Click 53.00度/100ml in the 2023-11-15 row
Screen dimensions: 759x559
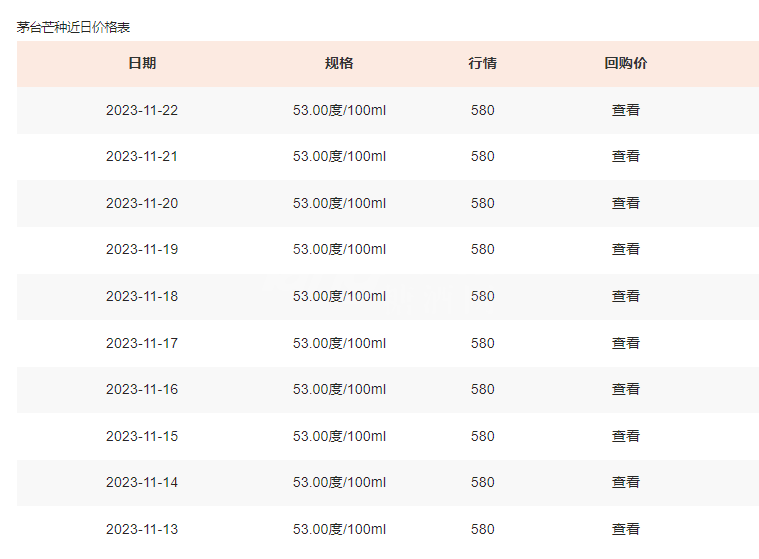point(339,436)
